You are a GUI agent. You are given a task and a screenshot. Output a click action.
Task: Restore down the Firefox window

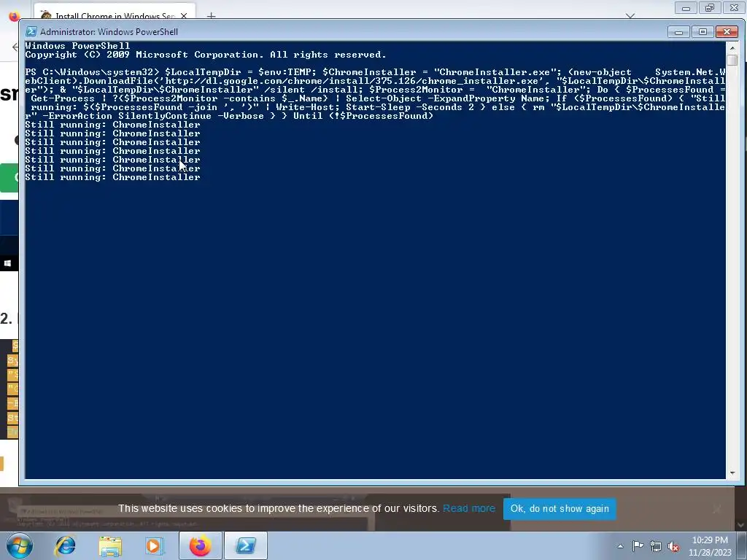click(x=710, y=8)
